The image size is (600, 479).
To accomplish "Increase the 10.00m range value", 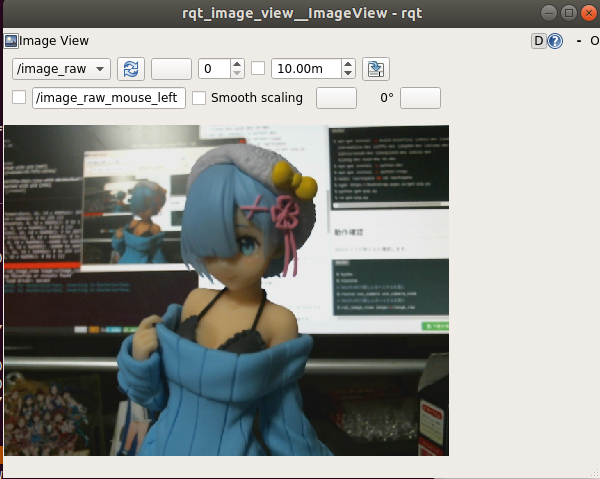I will point(348,64).
